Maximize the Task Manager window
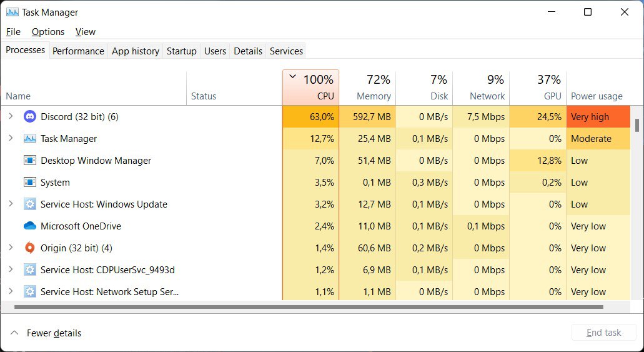The width and height of the screenshot is (644, 352). pyautogui.click(x=588, y=13)
